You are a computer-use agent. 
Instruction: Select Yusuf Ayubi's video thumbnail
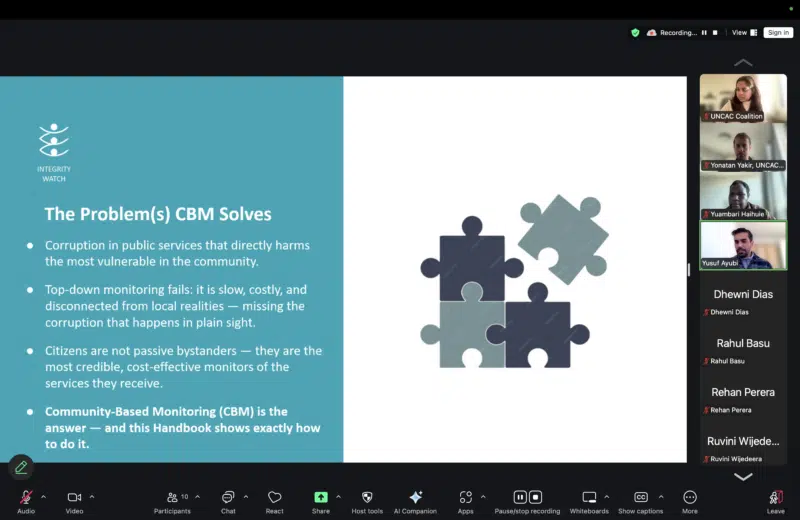(x=743, y=245)
